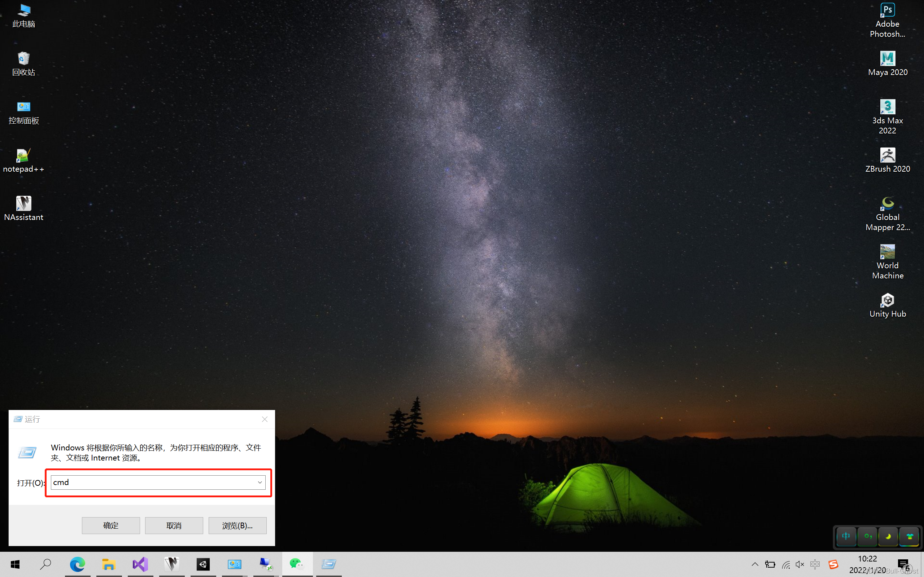This screenshot has height=577, width=924.
Task: Open the clock and date flyout
Action: click(x=867, y=564)
